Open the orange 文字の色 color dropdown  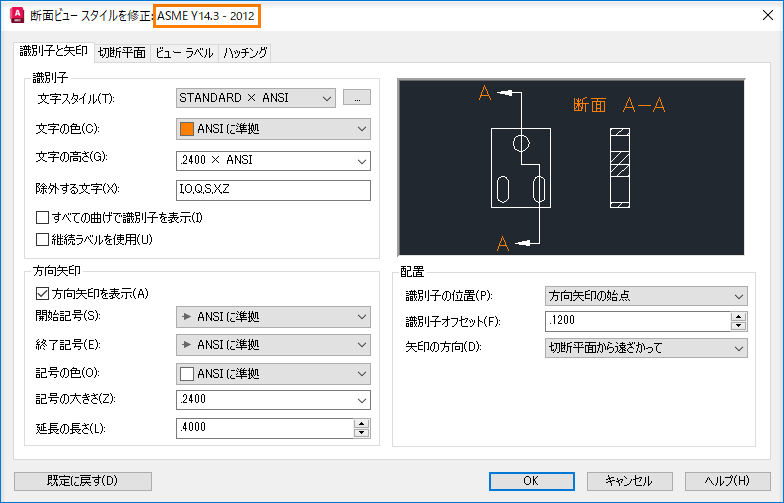273,129
